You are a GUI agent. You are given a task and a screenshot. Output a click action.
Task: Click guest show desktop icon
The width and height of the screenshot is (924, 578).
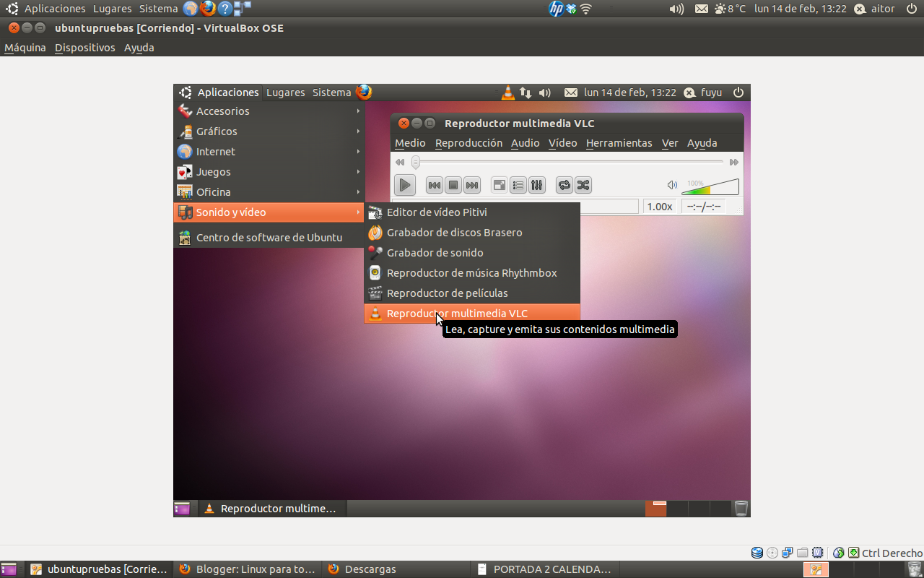pos(182,509)
